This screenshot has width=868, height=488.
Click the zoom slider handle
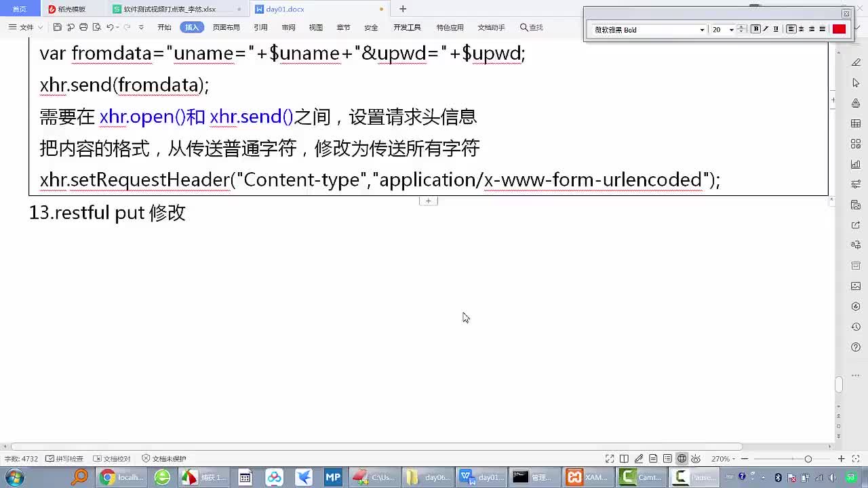coord(808,459)
